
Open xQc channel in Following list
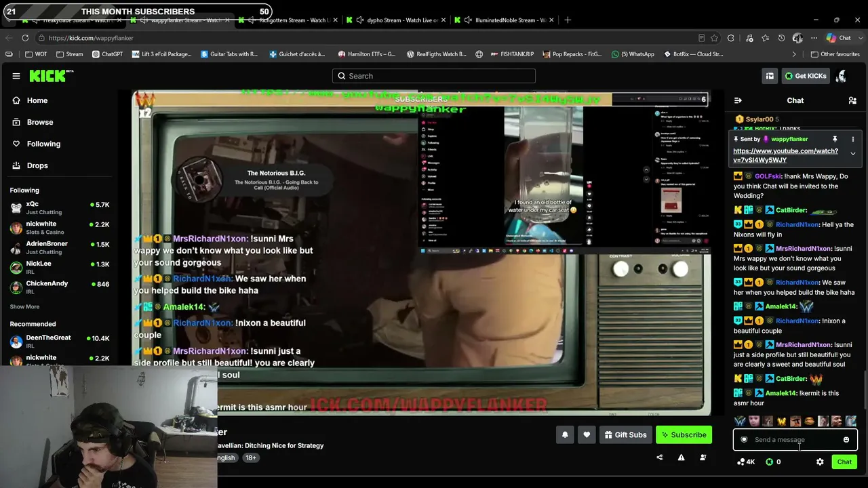click(x=60, y=208)
